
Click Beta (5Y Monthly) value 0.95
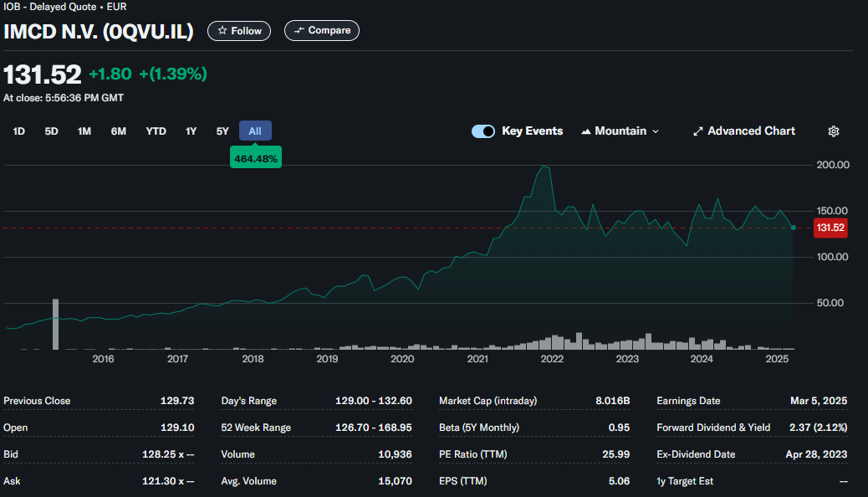coord(619,428)
